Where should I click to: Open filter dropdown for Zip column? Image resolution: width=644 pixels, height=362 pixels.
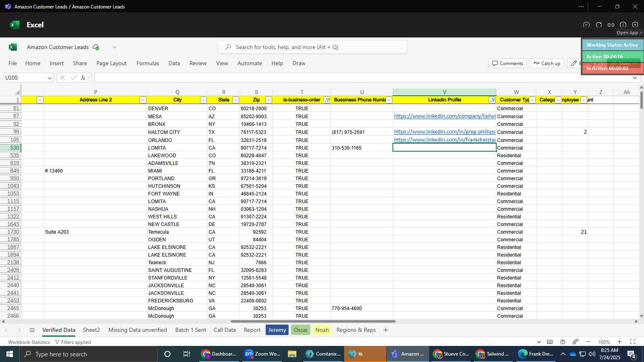pyautogui.click(x=269, y=100)
